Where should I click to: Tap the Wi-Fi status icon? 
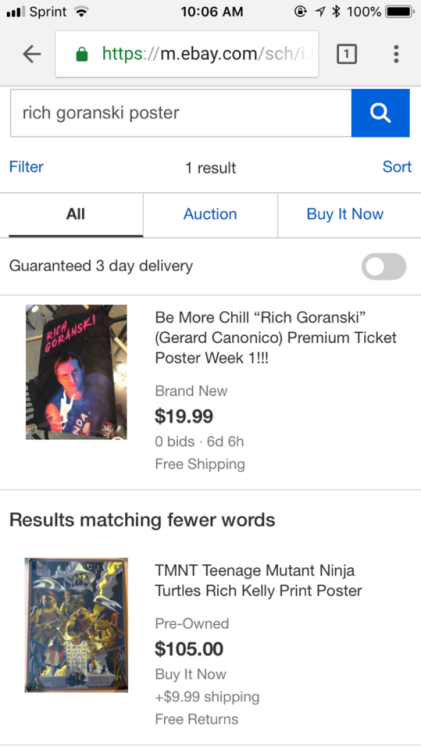[x=82, y=12]
